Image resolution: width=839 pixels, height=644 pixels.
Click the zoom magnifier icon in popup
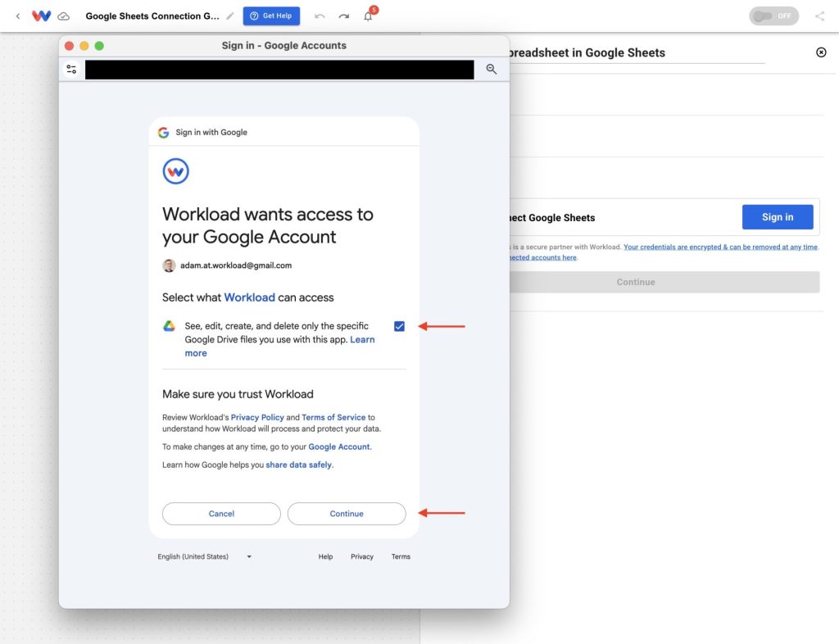coord(492,69)
